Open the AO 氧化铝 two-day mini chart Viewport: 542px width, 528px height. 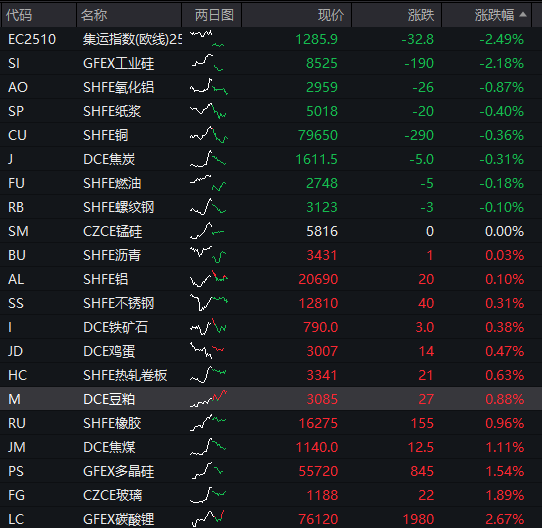(x=209, y=87)
